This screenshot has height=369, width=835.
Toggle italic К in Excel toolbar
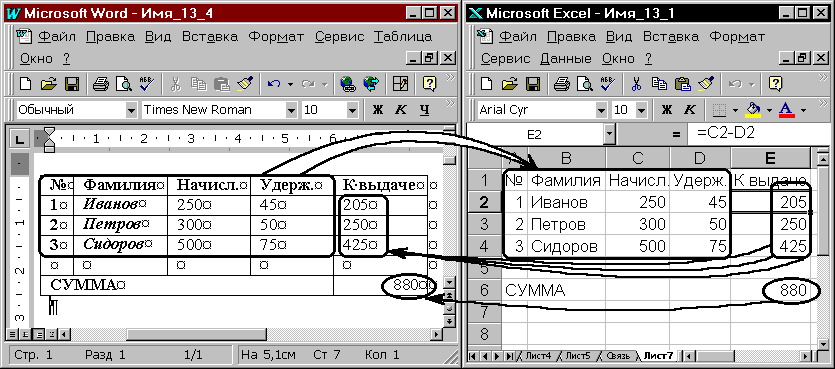tap(689, 110)
